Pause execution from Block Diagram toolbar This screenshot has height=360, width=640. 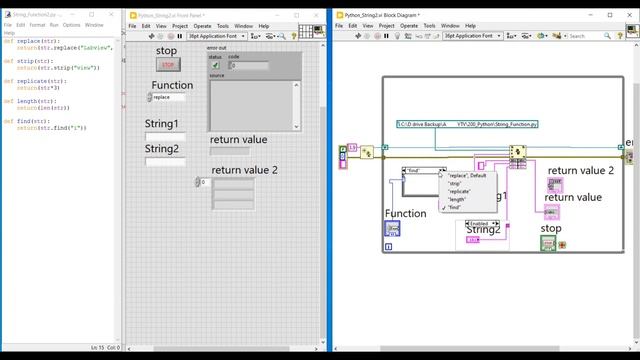[x=386, y=36]
